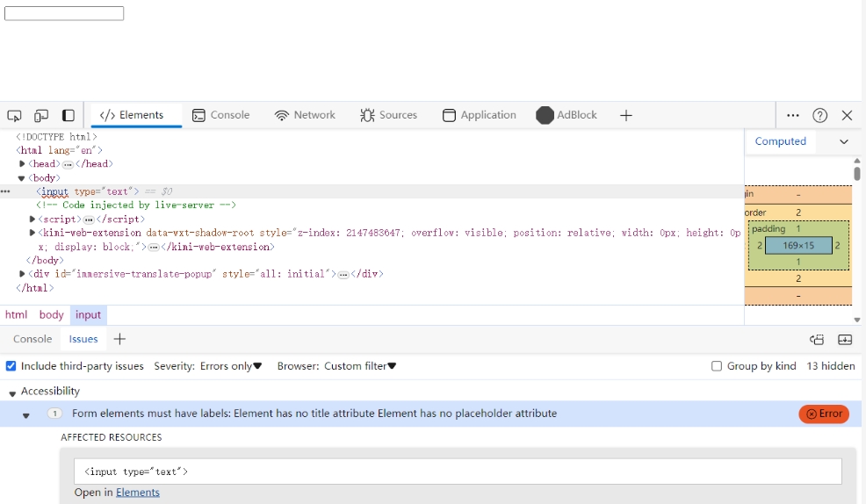Add a drawer tab with plus icon
The width and height of the screenshot is (866, 504).
[120, 339]
